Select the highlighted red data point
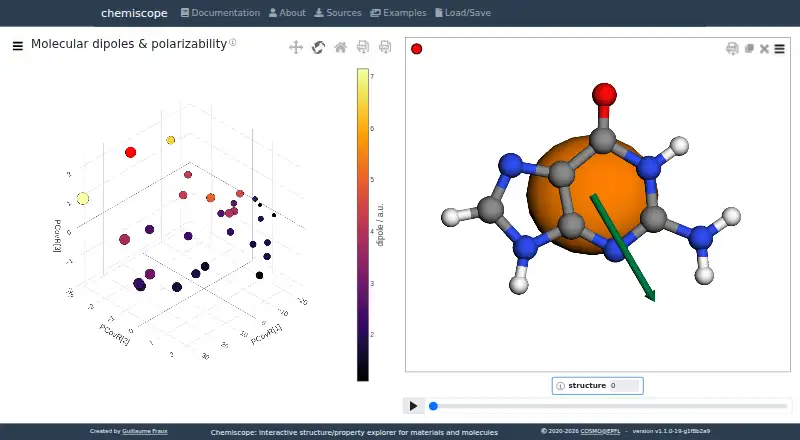 pos(131,152)
